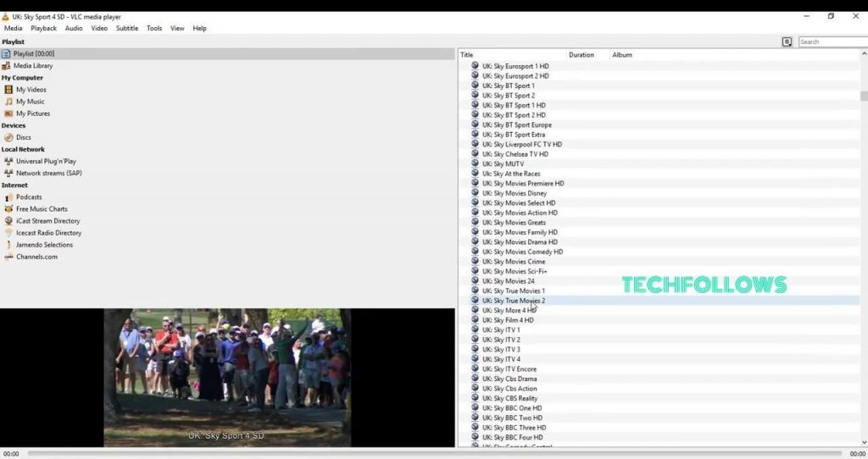Select UK: Sky Film 4 HD

[508, 319]
